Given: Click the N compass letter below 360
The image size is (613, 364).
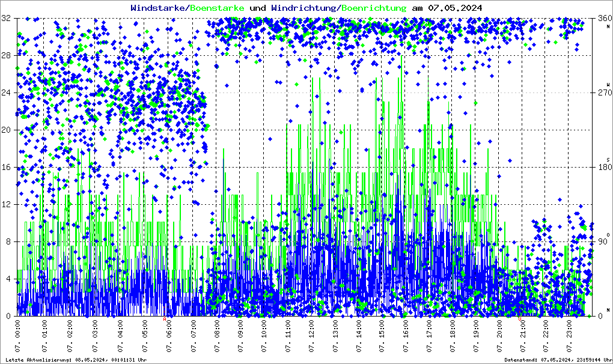Looking at the screenshot, I should (608, 25).
